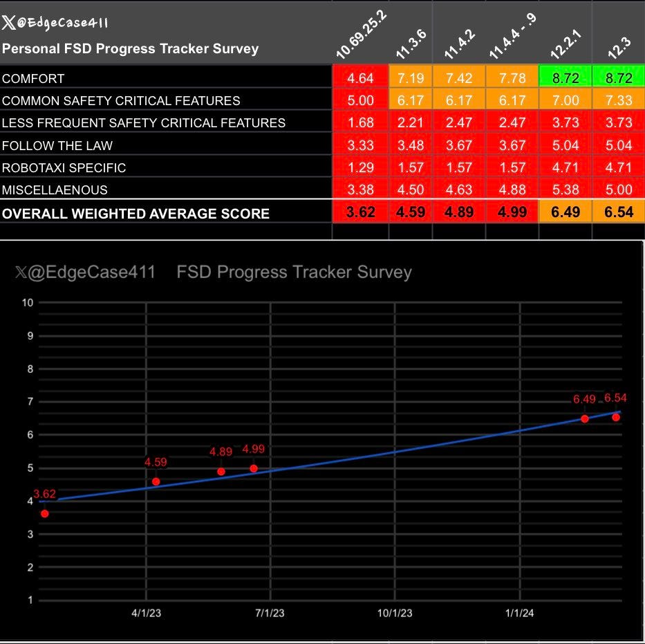Click the FOLLOW THE LAW row label
The image size is (645, 644).
[x=57, y=145]
